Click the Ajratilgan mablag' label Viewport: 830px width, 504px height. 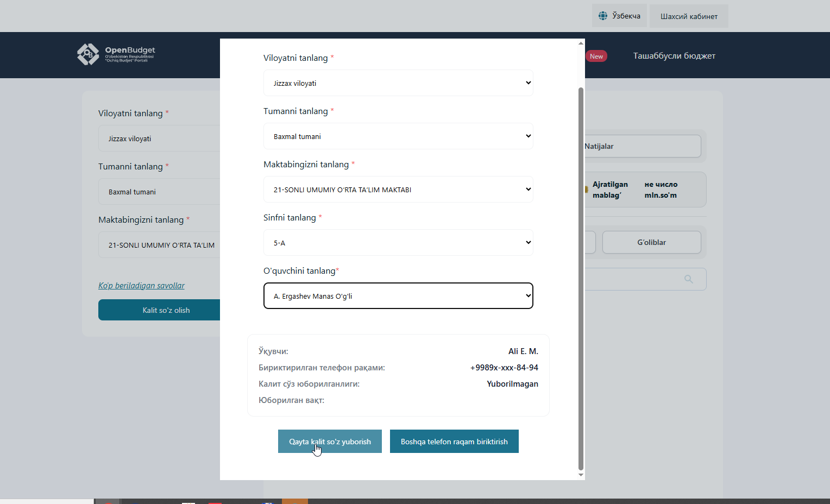click(x=610, y=190)
